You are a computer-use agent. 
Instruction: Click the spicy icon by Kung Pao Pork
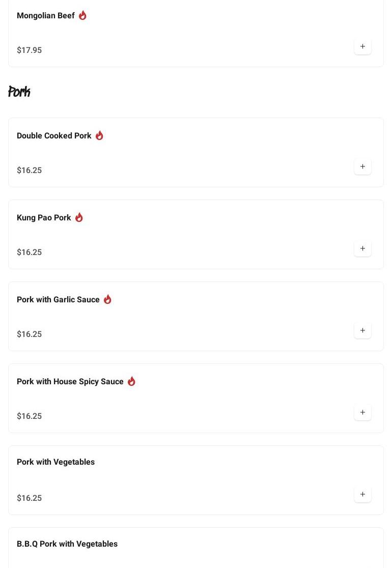(79, 217)
